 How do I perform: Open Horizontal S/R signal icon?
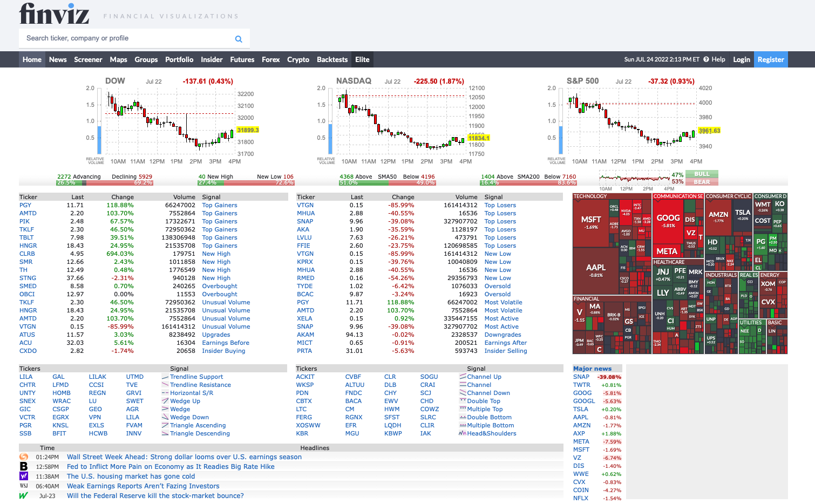click(x=165, y=393)
